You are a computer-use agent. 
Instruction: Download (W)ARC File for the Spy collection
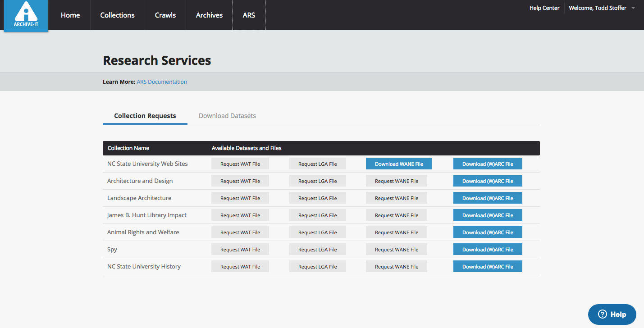pos(488,250)
